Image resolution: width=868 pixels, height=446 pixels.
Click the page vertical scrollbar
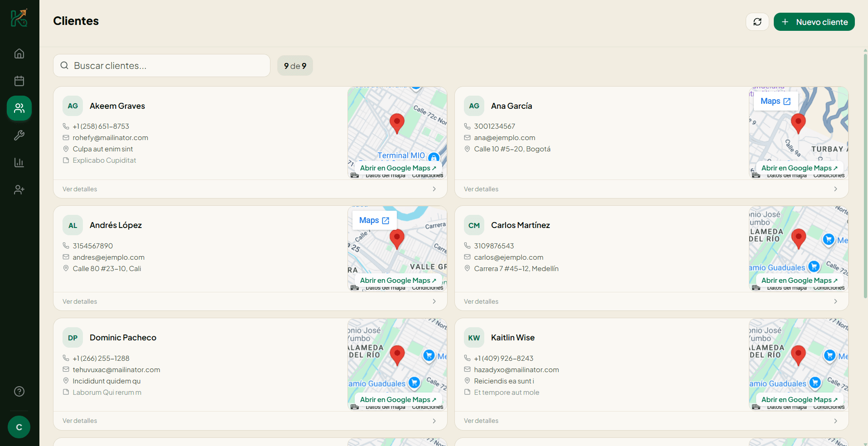click(865, 176)
